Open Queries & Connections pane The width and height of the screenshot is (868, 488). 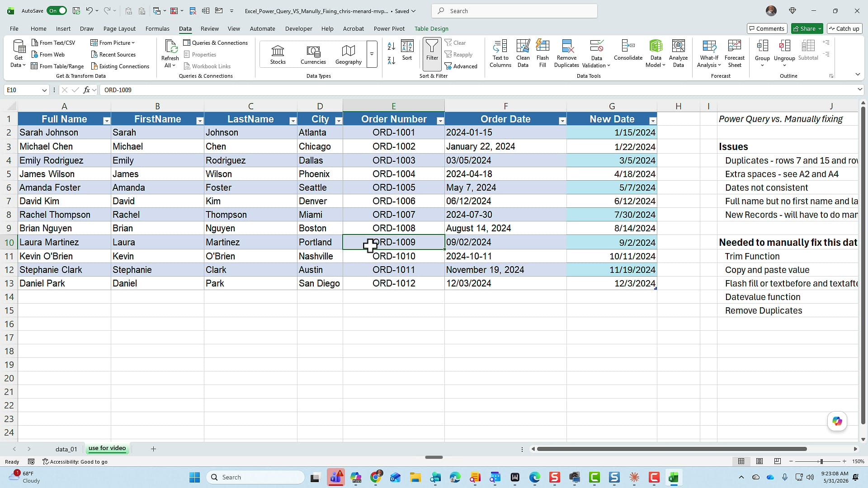[215, 42]
